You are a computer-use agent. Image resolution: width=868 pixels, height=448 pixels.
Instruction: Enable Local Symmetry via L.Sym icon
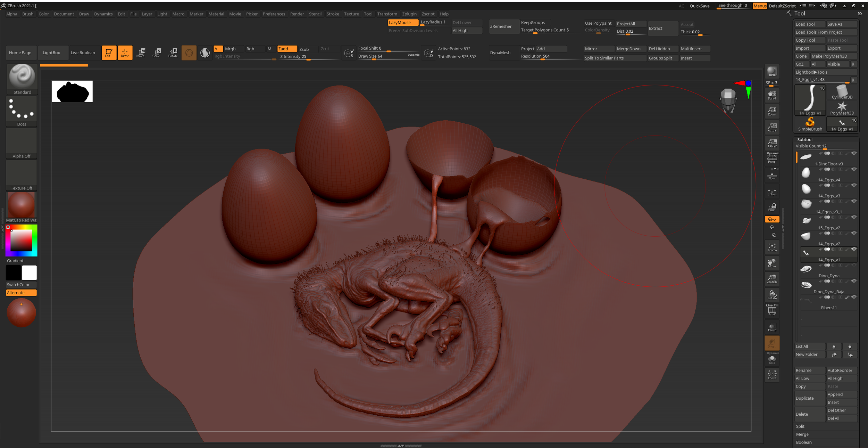772,192
